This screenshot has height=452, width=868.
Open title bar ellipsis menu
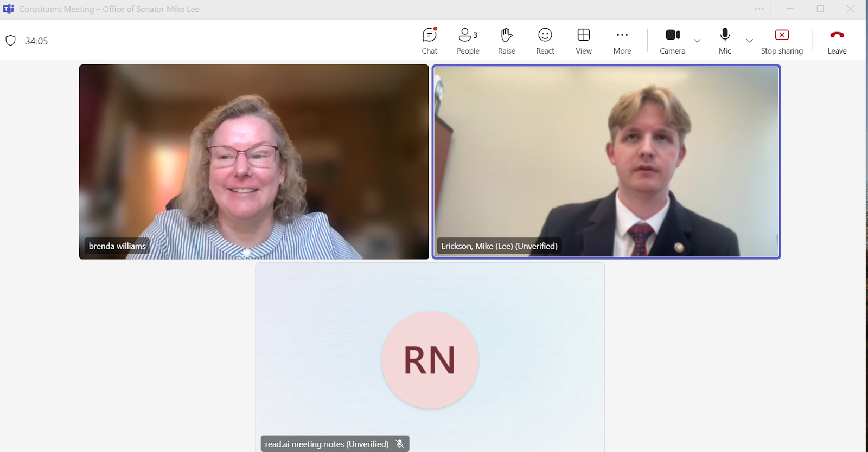click(x=759, y=9)
